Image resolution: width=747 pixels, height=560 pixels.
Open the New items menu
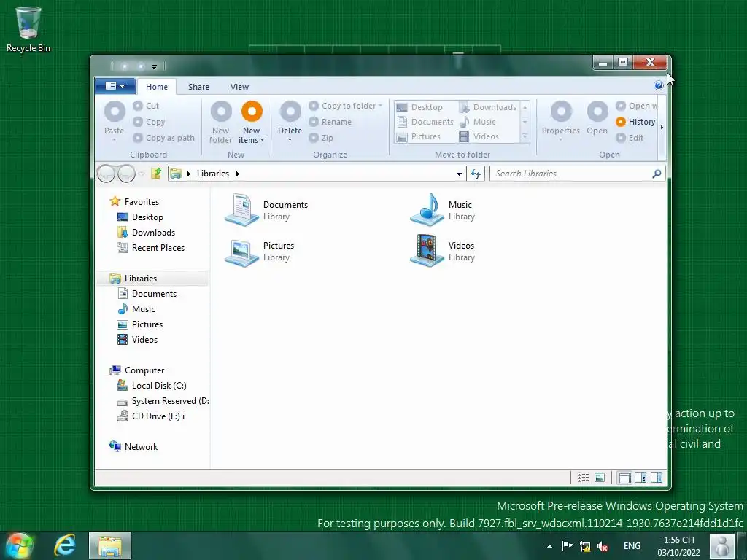click(x=252, y=122)
